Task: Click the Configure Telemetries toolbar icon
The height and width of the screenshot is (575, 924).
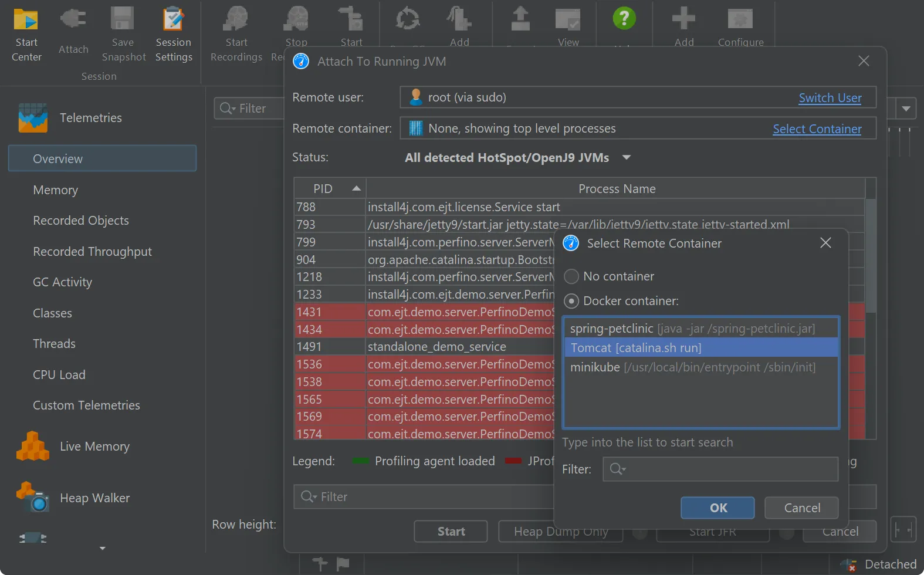Action: point(740,19)
